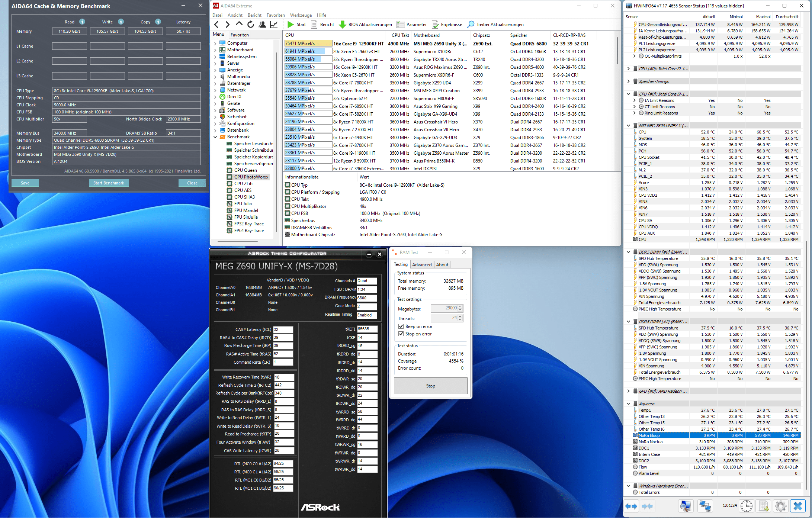Viewport: 812px width, 518px height.
Task: Collapse the Aquaero sensor group
Action: [629, 404]
